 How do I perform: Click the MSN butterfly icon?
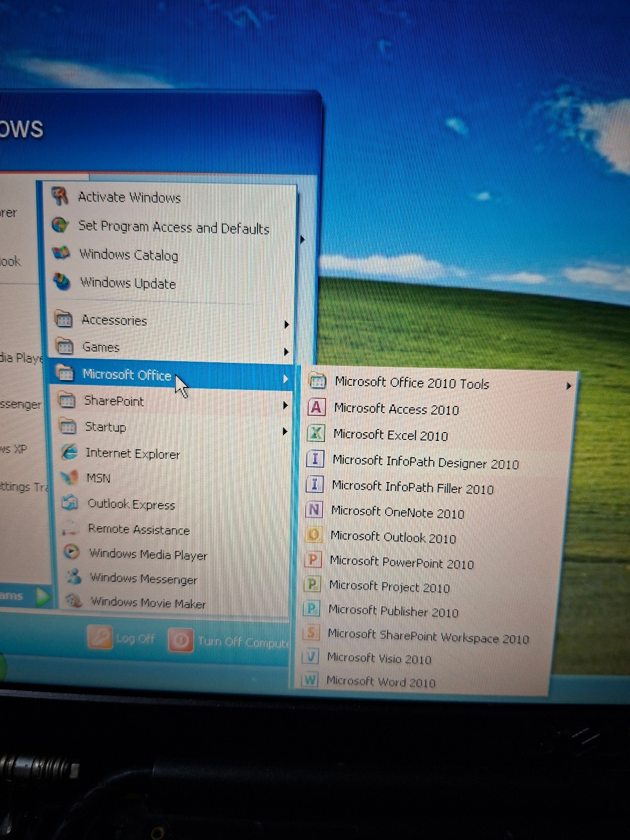pos(69,477)
